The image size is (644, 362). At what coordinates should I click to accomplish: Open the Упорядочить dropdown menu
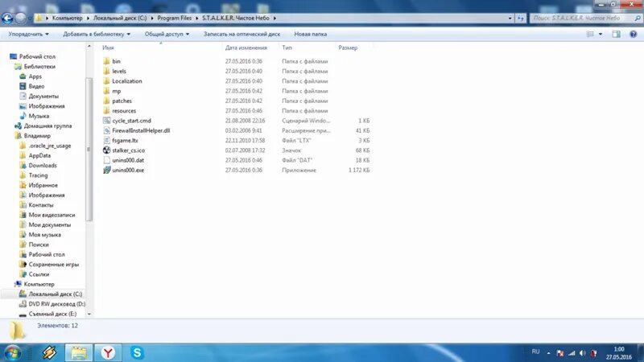(28, 34)
